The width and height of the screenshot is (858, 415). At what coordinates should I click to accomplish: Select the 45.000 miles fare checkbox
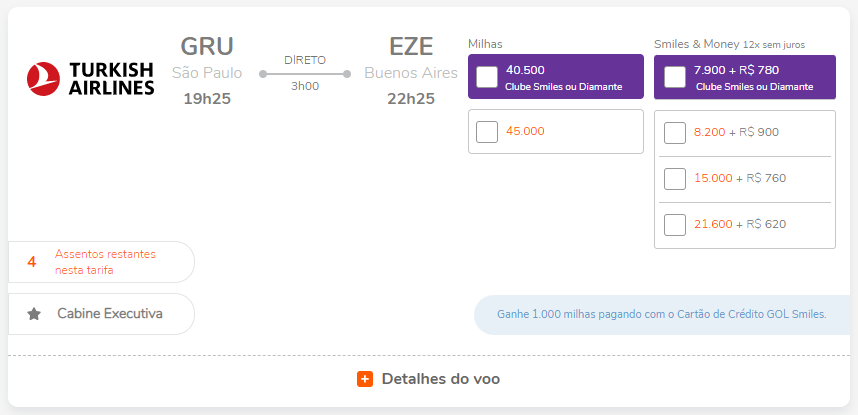tap(487, 132)
